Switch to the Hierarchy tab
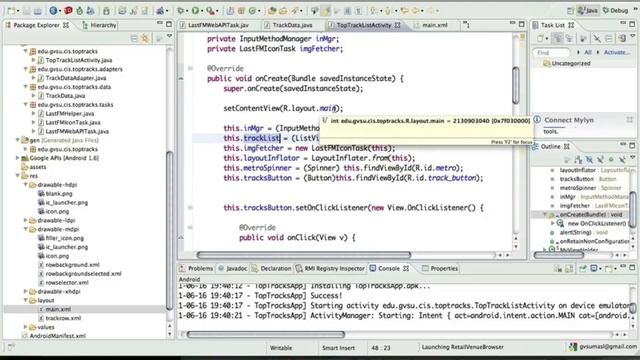Screen dimensions: 640x360 tap(99, 25)
